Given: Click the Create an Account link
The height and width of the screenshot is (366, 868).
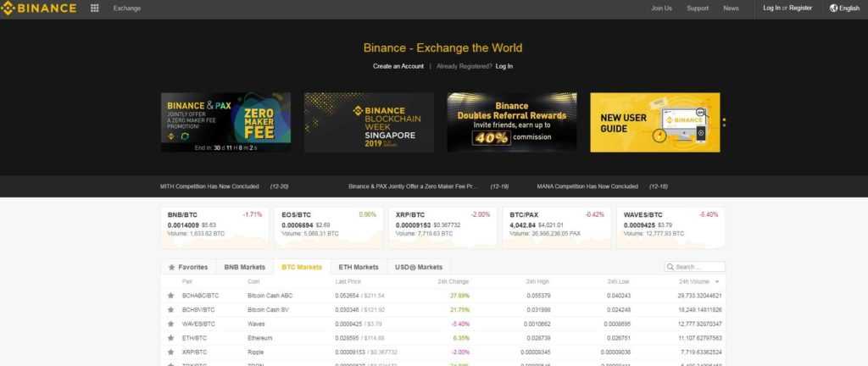Looking at the screenshot, I should 398,66.
